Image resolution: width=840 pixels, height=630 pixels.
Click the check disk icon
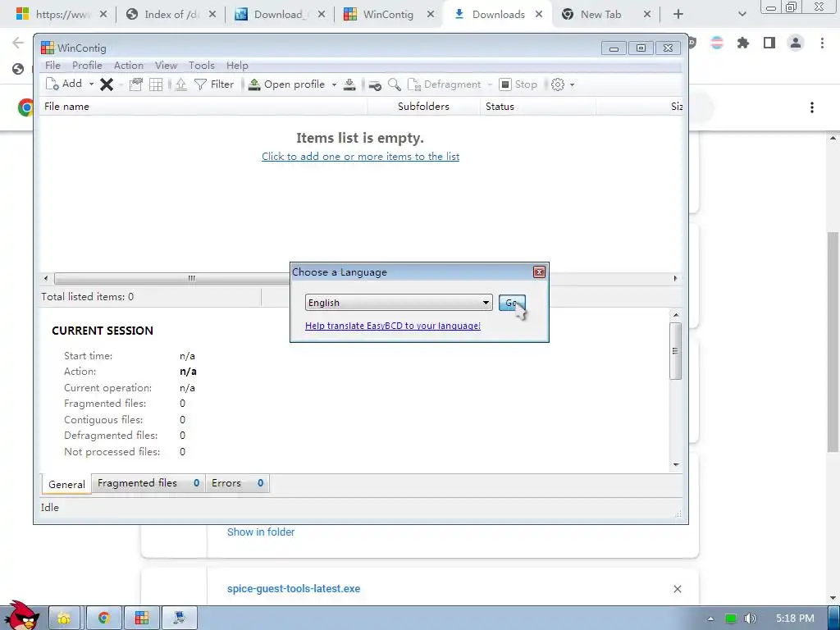tap(375, 84)
